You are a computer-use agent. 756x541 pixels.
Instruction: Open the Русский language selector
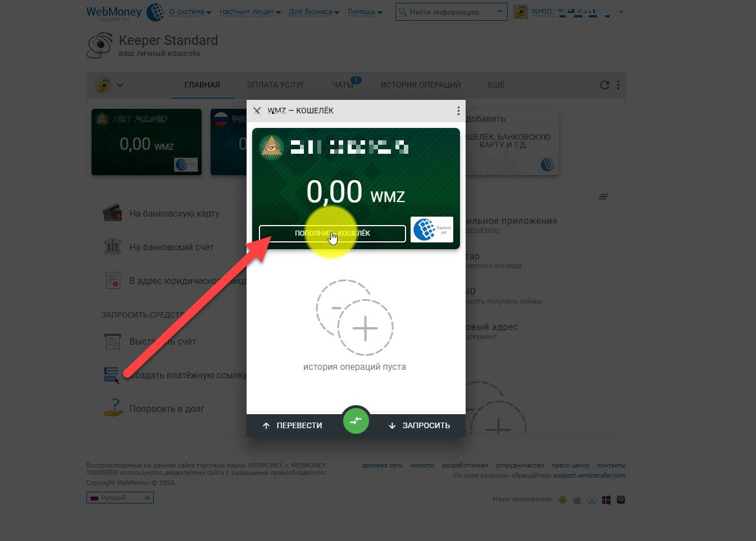(120, 498)
